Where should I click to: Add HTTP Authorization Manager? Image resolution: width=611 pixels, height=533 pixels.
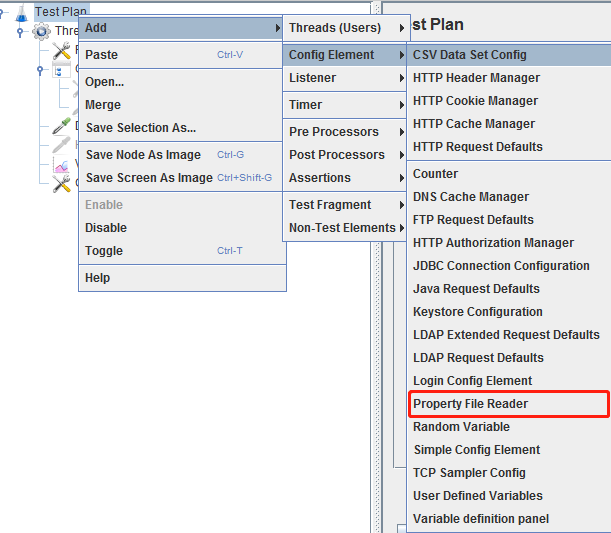pos(509,243)
